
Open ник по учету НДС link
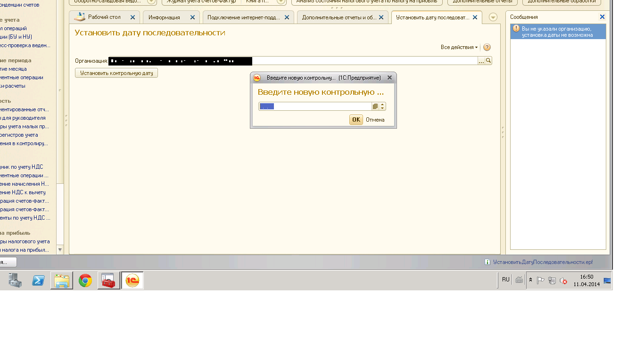pyautogui.click(x=22, y=167)
